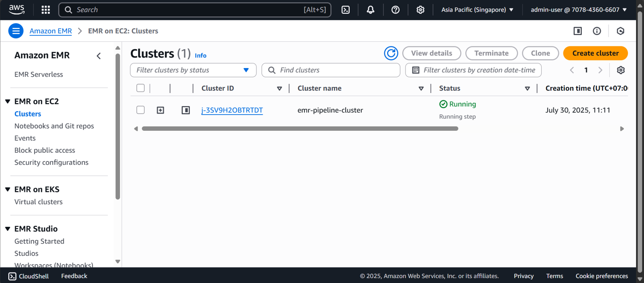Open Block public access in sidebar
This screenshot has height=283, width=644.
tap(45, 150)
